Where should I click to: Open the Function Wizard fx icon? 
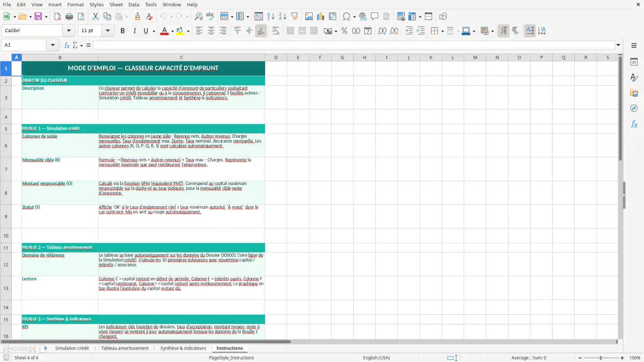point(67,45)
